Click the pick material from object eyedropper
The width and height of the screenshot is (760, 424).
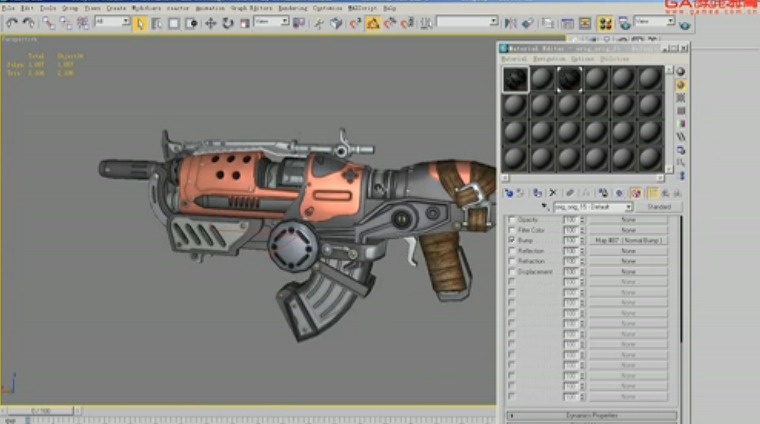545,207
